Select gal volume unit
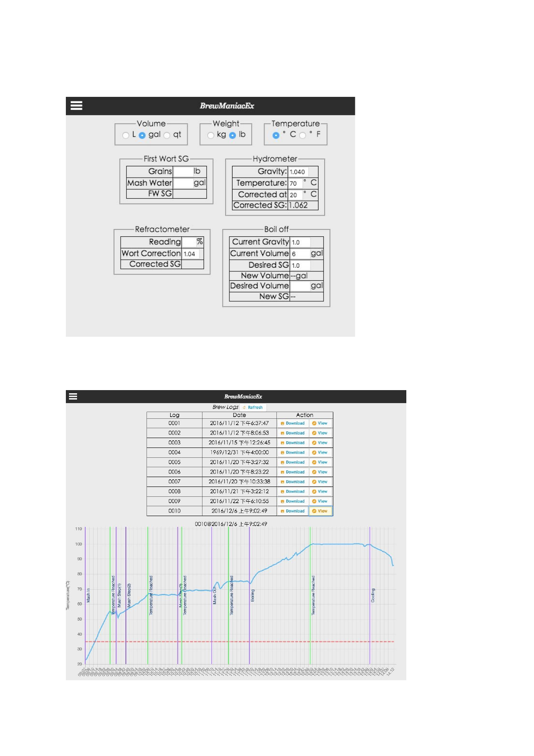The width and height of the screenshot is (534, 756). click(142, 135)
